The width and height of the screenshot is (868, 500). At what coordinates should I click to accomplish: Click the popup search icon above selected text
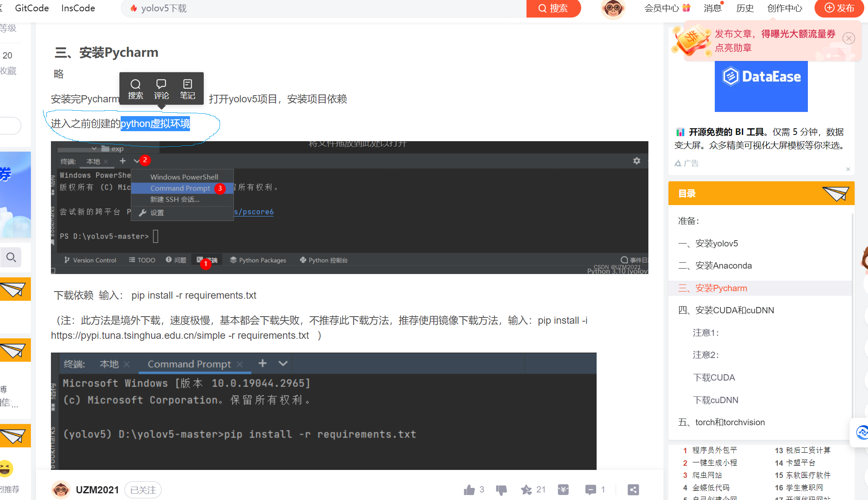(x=135, y=89)
